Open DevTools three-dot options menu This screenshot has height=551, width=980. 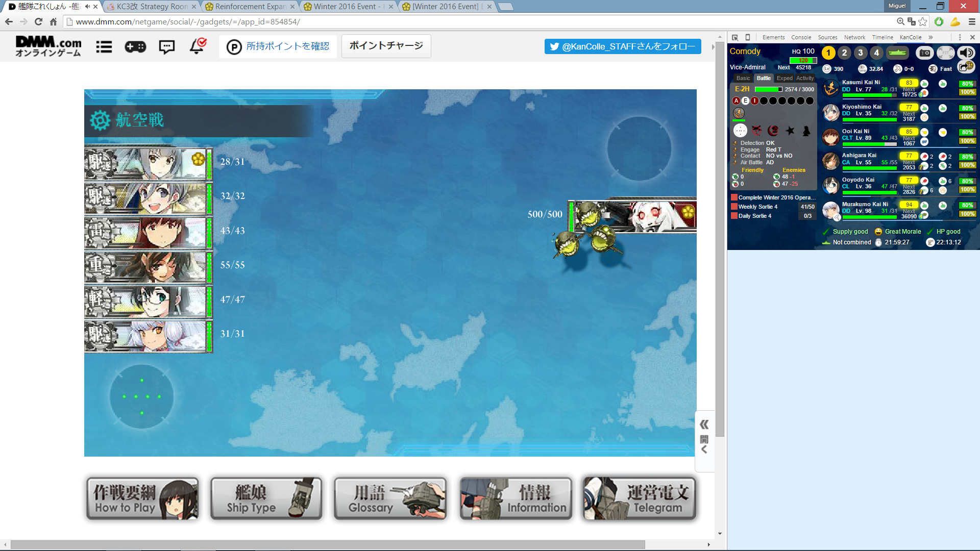(960, 37)
